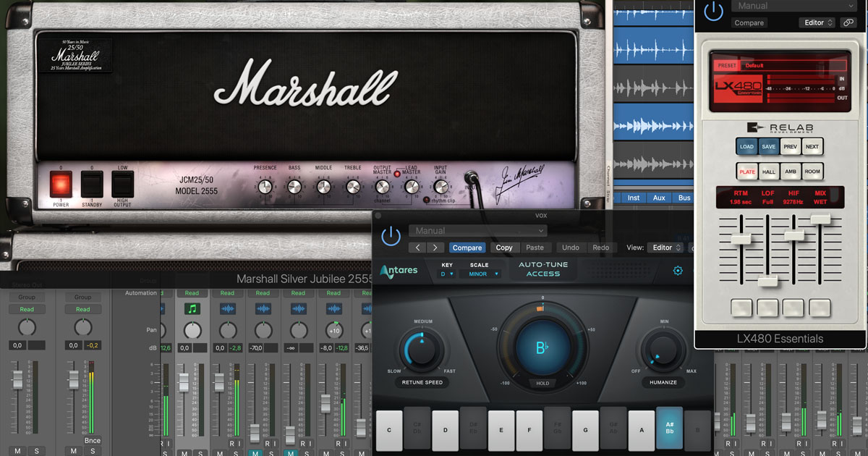Viewport: 868px width, 456px height.
Task: Click the Treble knob on the Marshall amp
Action: (x=353, y=187)
